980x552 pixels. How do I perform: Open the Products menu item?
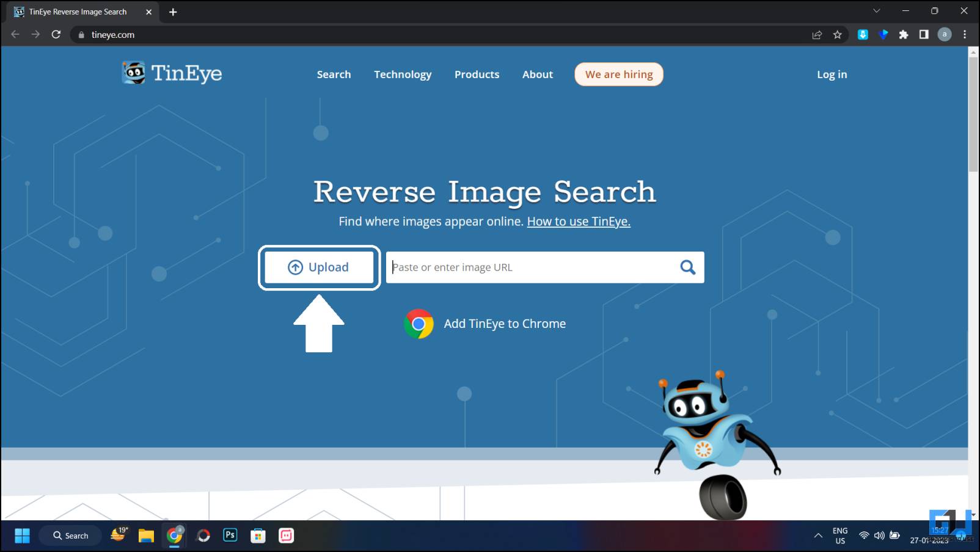tap(477, 74)
